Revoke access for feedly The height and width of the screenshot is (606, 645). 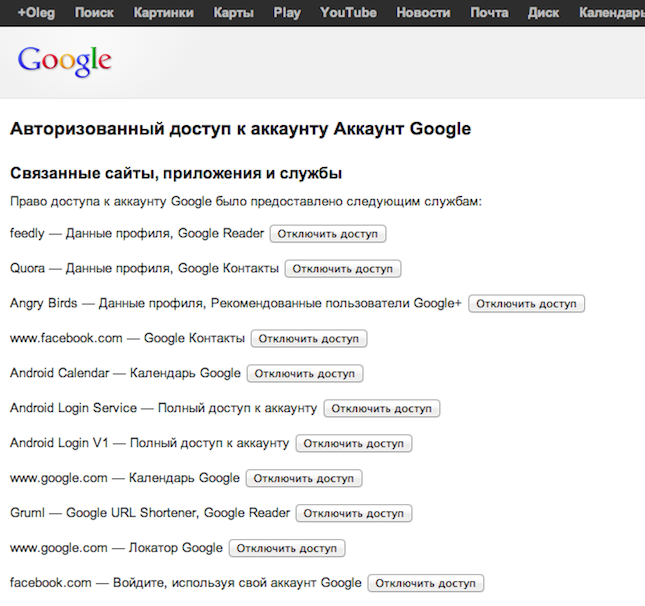pos(328,234)
